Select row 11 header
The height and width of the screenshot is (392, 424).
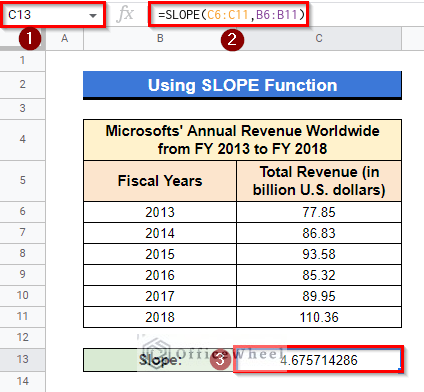[22, 317]
